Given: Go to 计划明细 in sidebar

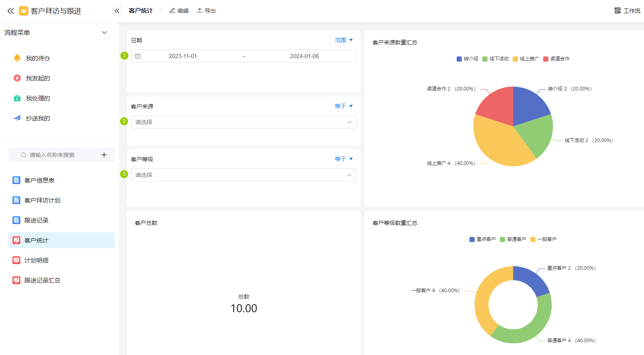Looking at the screenshot, I should [x=61, y=260].
